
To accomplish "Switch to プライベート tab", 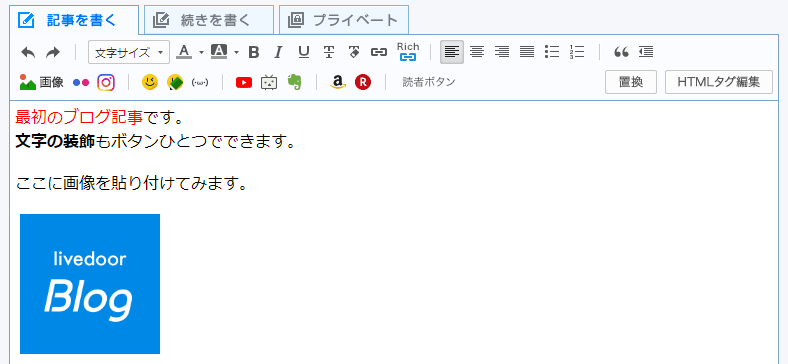I will tap(344, 20).
